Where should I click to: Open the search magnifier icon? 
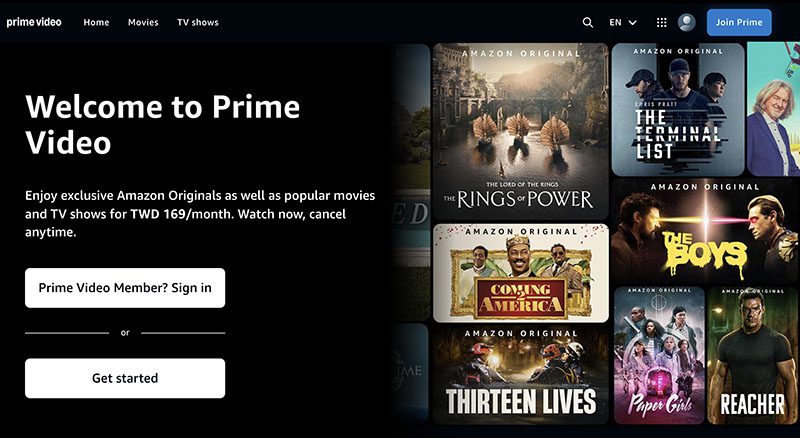click(x=588, y=22)
